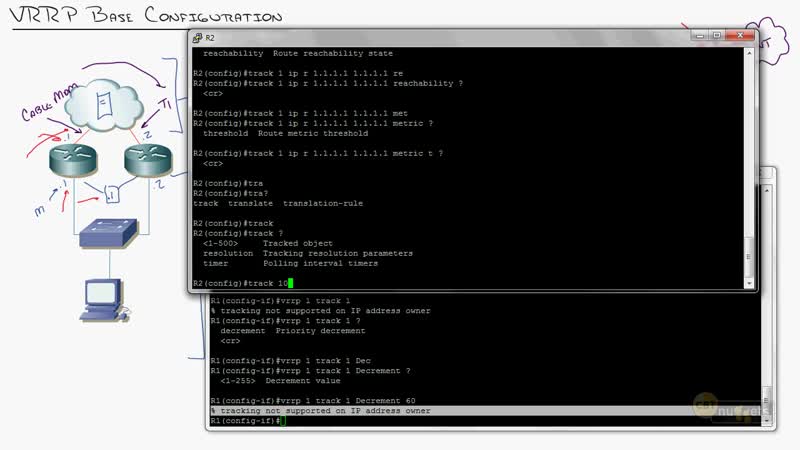Click '<1-500> Tracked object' line
Viewport: 800px width, 450px height.
tap(268, 243)
